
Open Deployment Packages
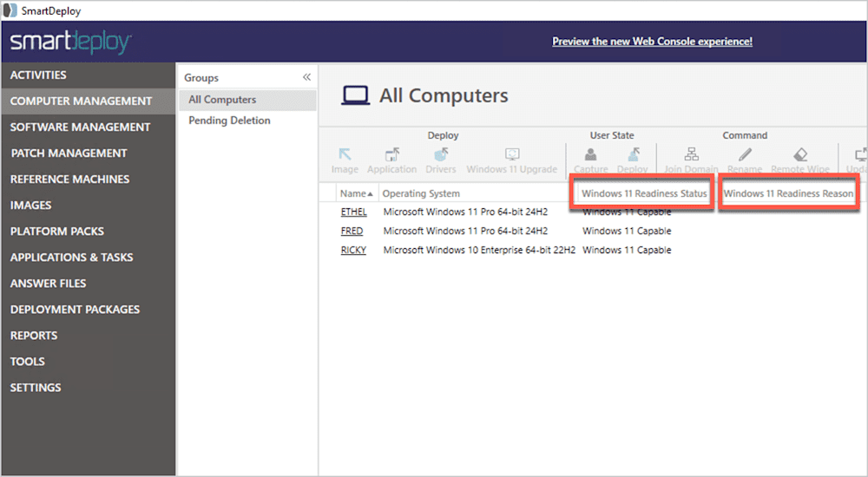point(88,309)
